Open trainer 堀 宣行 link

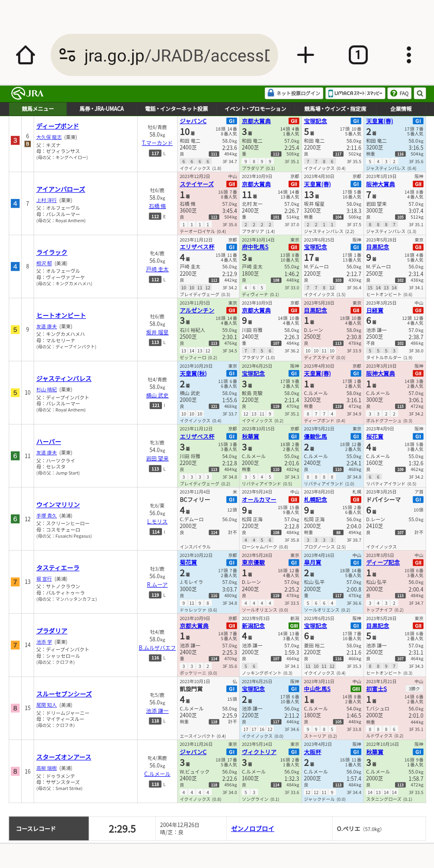pos(44,579)
